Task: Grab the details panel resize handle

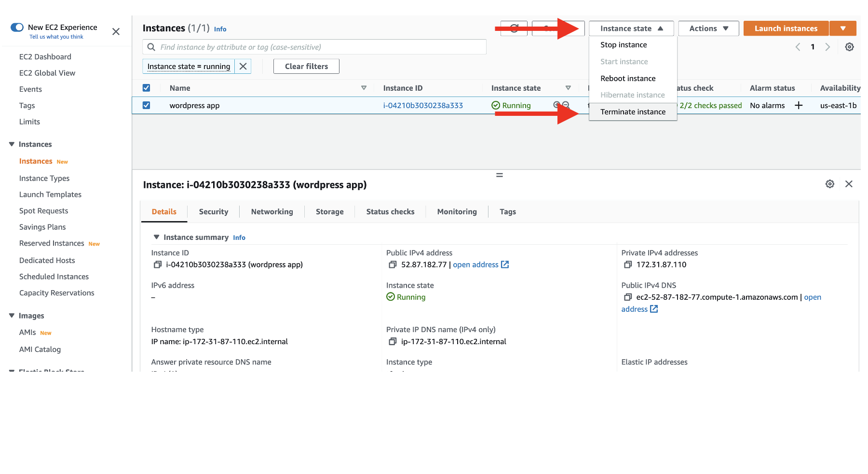Action: [x=500, y=175]
